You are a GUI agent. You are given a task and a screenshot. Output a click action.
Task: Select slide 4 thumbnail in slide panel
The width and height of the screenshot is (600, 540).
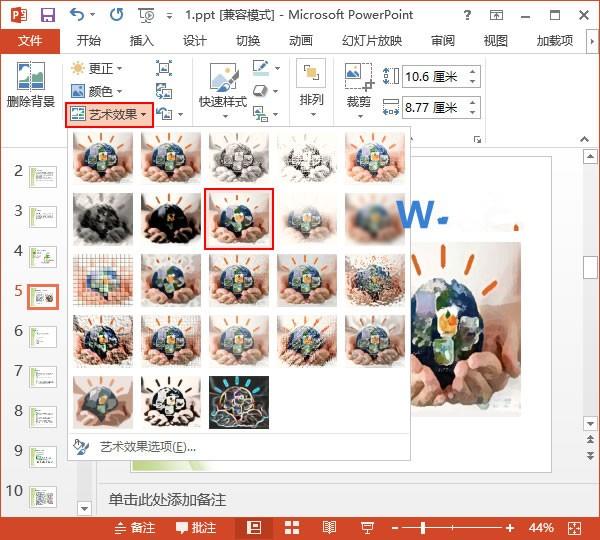click(x=43, y=257)
